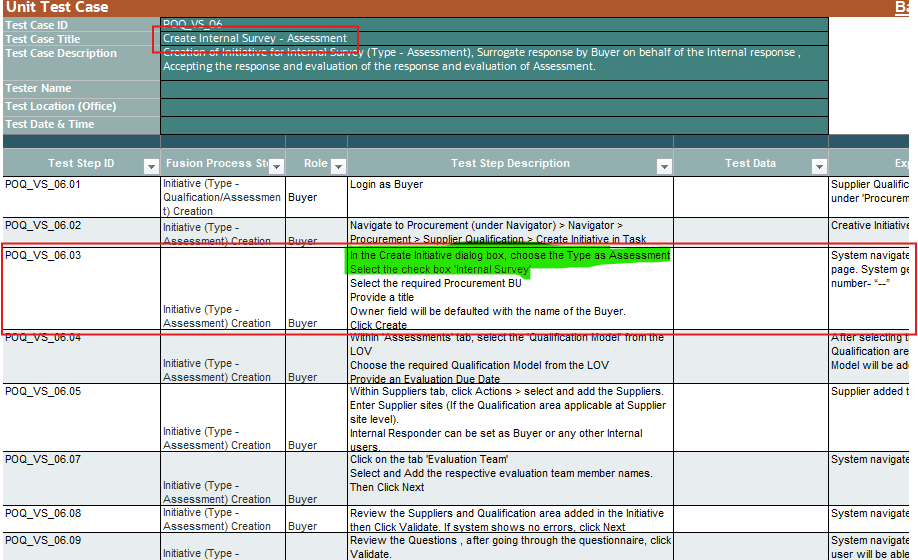
Task: Open the Test Step Description filter dropdown
Action: pos(664,167)
